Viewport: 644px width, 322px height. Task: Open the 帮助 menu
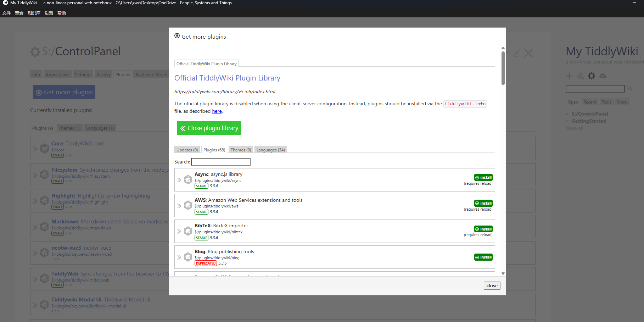coord(62,13)
